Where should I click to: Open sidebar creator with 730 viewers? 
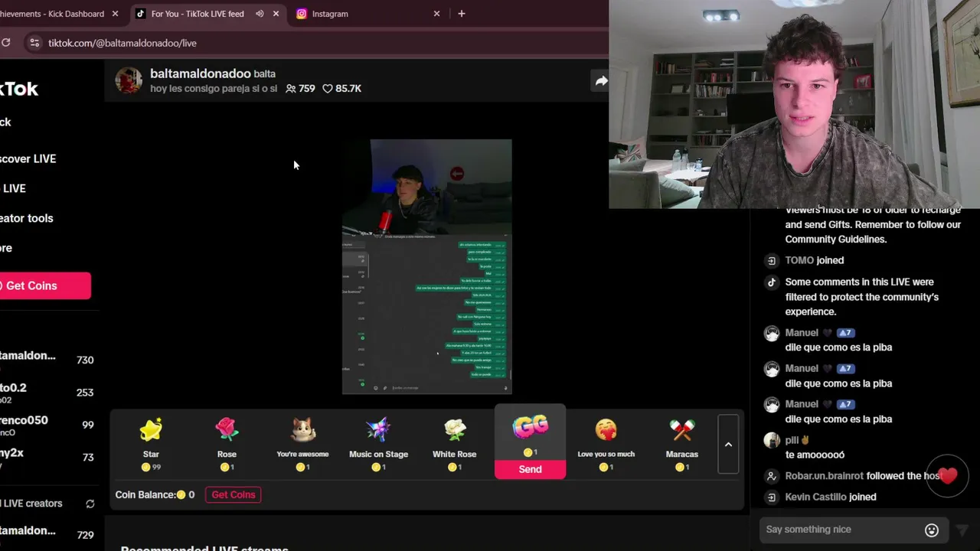[x=47, y=360]
